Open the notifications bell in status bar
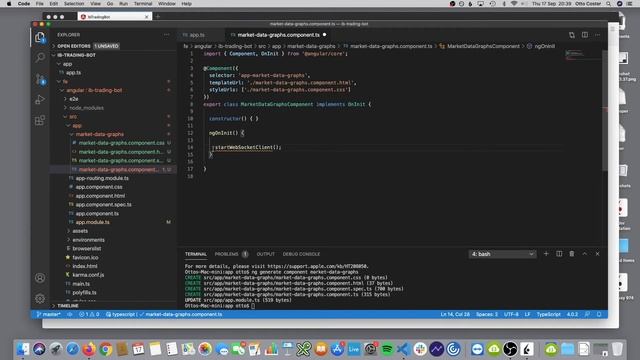 click(x=599, y=314)
